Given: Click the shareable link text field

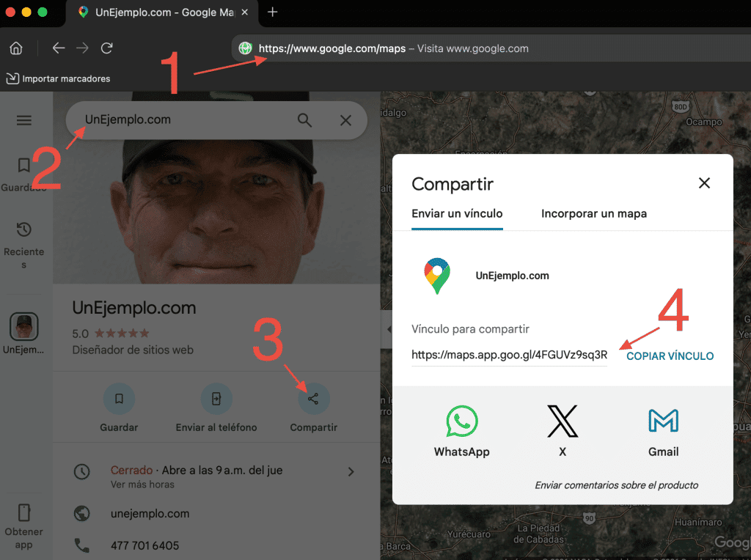Looking at the screenshot, I should (x=508, y=354).
